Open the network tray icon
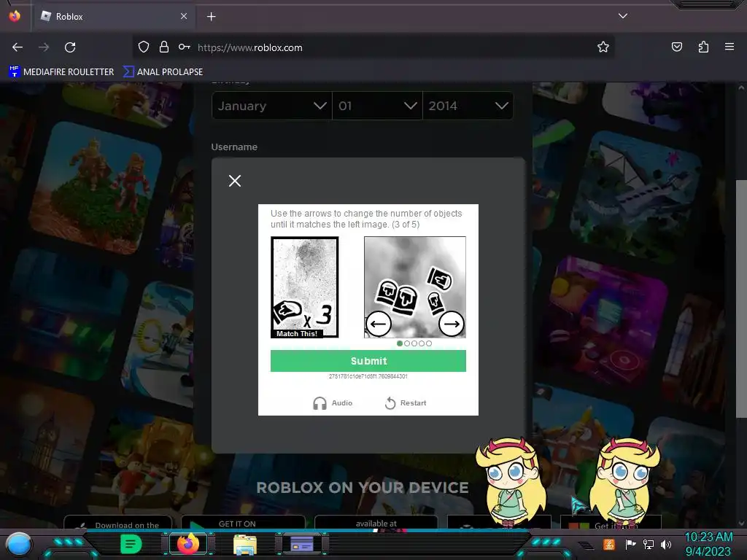 649,544
